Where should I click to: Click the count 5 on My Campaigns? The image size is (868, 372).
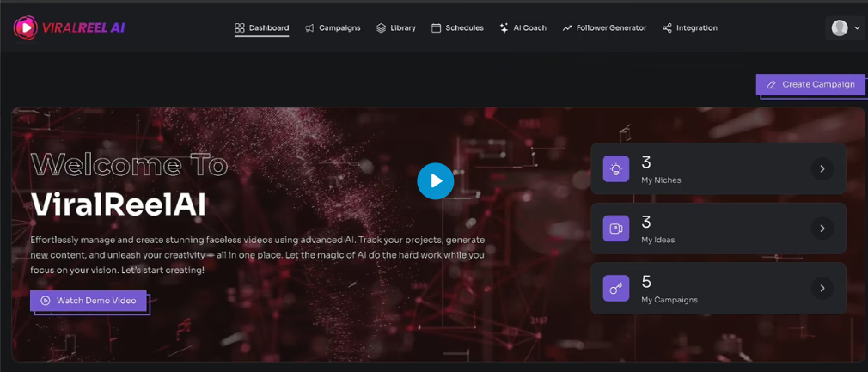tap(646, 282)
